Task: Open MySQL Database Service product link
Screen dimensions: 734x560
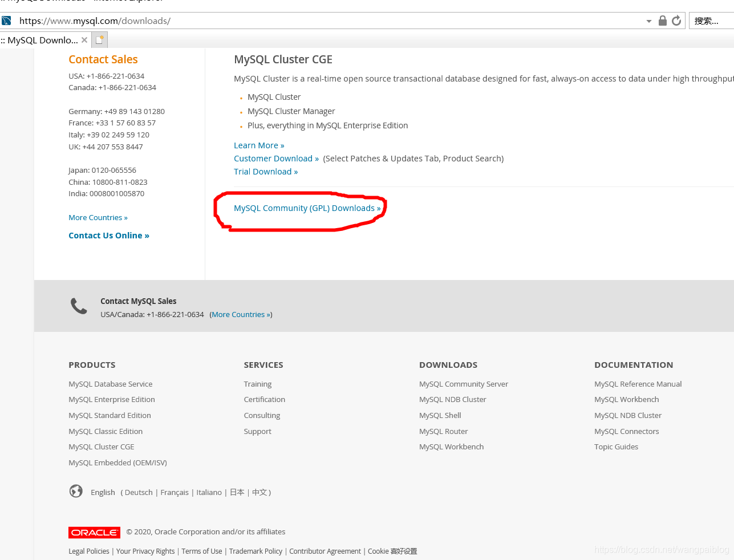Action: 111,384
